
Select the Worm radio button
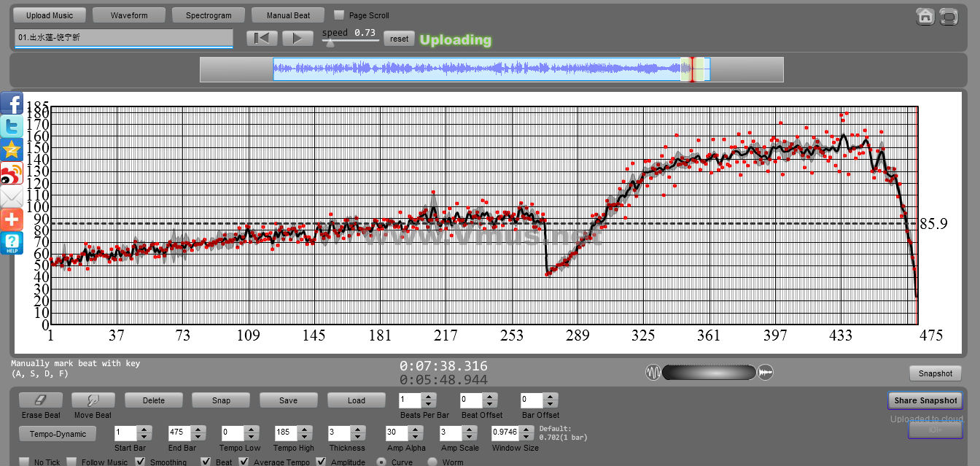[x=432, y=462]
